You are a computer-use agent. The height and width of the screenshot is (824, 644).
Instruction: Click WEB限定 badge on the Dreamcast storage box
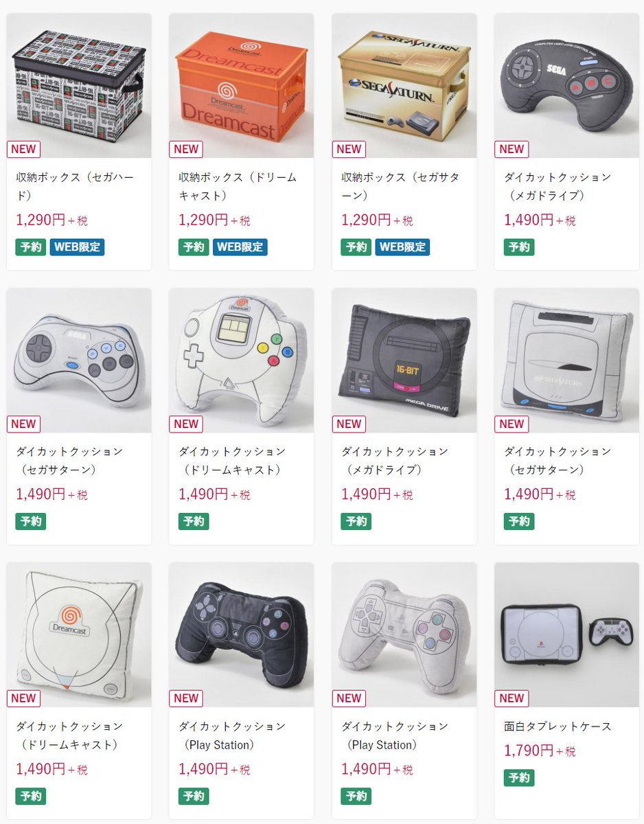[240, 247]
